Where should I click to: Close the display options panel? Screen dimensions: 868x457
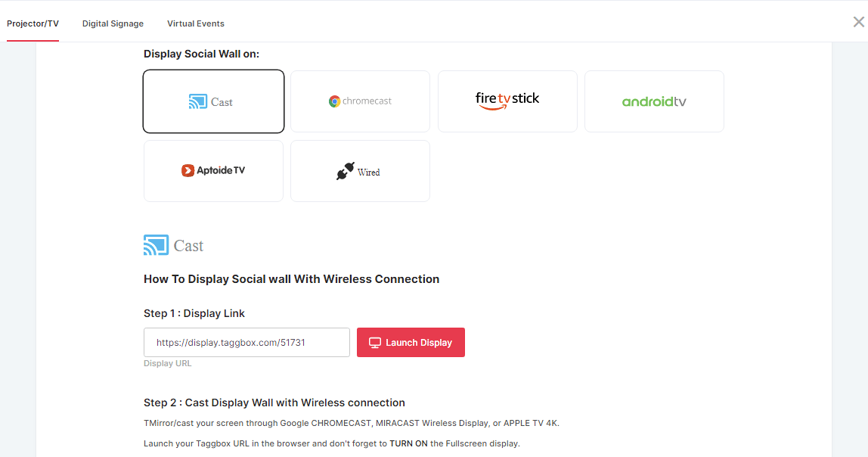(x=858, y=22)
